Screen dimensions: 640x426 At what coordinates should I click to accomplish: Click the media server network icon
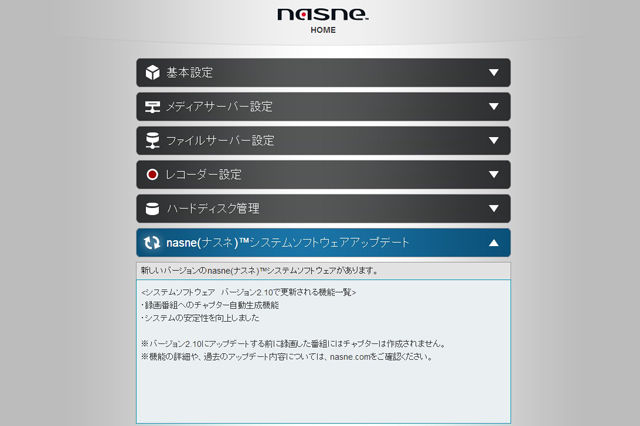152,107
